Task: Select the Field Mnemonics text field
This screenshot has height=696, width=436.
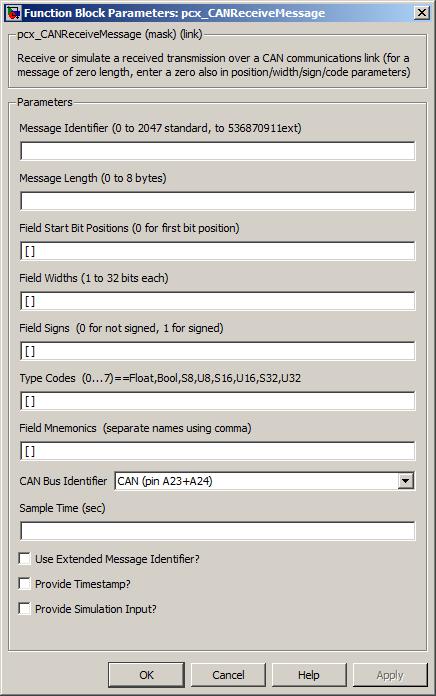Action: [218, 451]
